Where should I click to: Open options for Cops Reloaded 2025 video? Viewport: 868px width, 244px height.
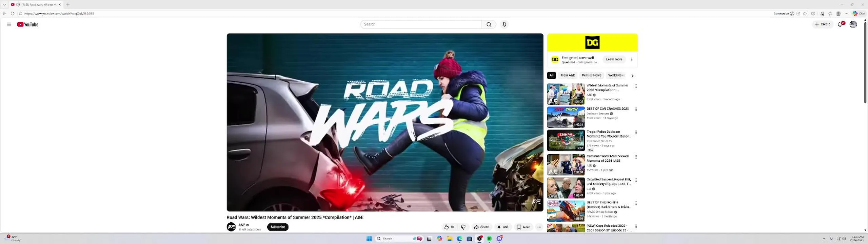[636, 226]
